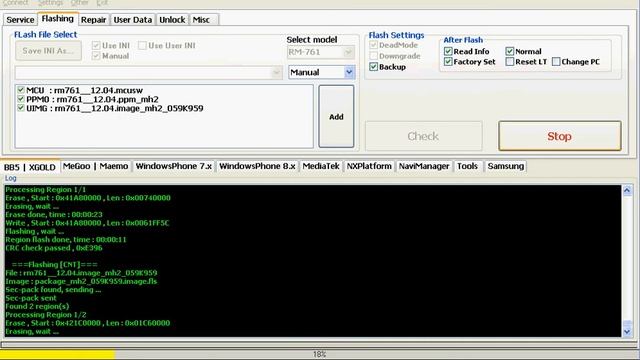Click the Add button

(x=336, y=117)
